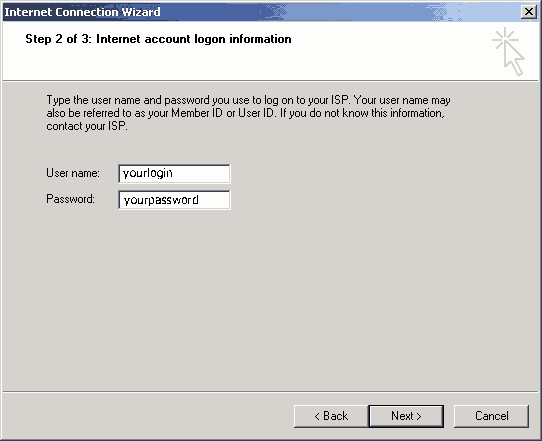Viewport: 542px width, 441px height.
Task: Click the wizard cursor icon in header
Action: pos(508,51)
